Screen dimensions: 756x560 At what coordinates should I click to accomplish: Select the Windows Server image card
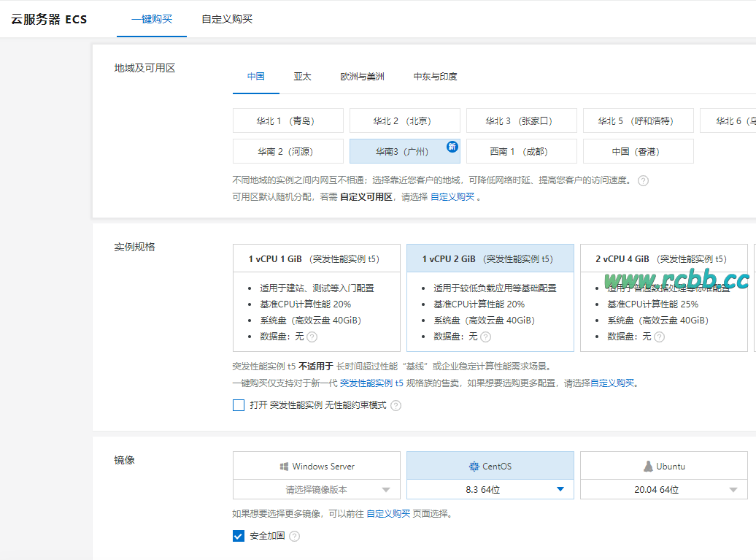point(316,466)
